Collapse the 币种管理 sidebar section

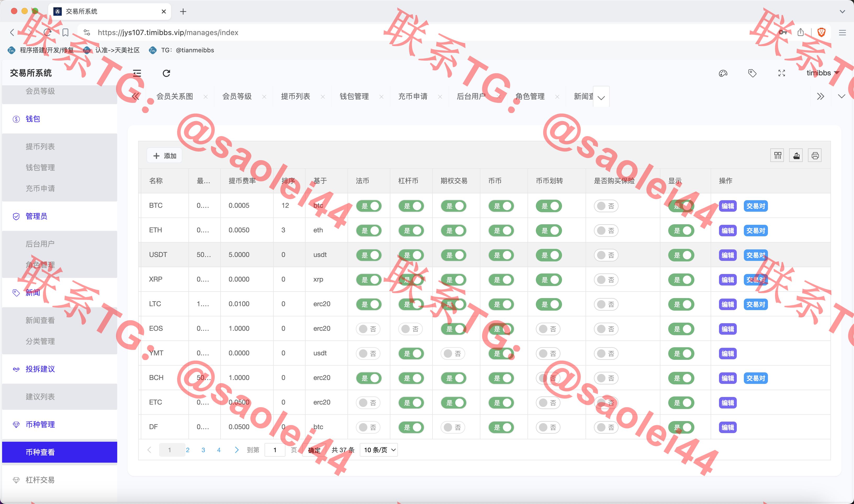(x=59, y=424)
